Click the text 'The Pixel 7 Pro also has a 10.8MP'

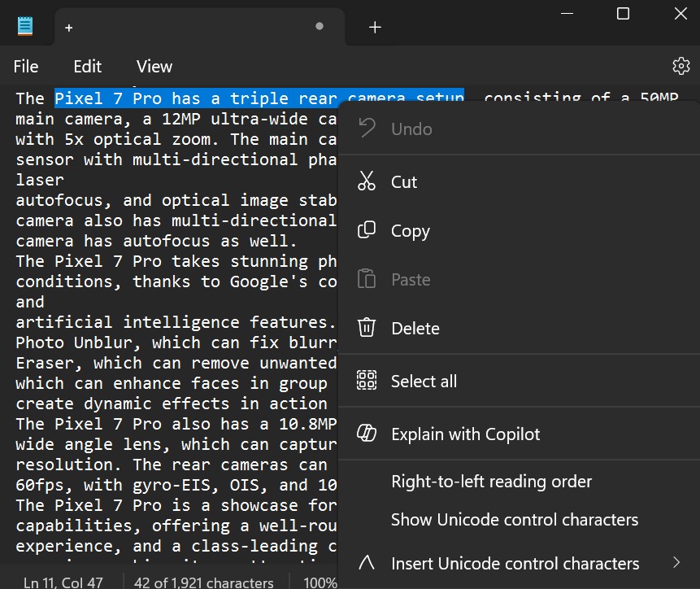(176, 424)
